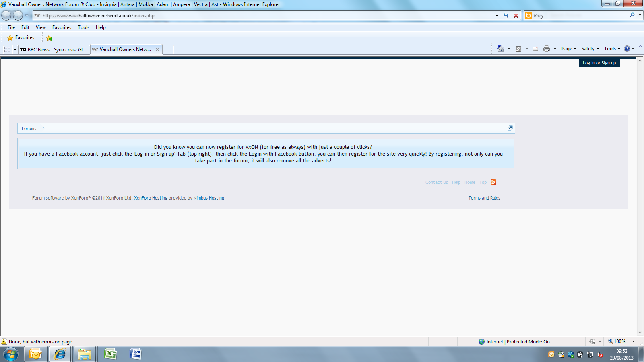Screen dimensions: 644x362
Task: Expand the Page dropdown menu
Action: pos(569,49)
